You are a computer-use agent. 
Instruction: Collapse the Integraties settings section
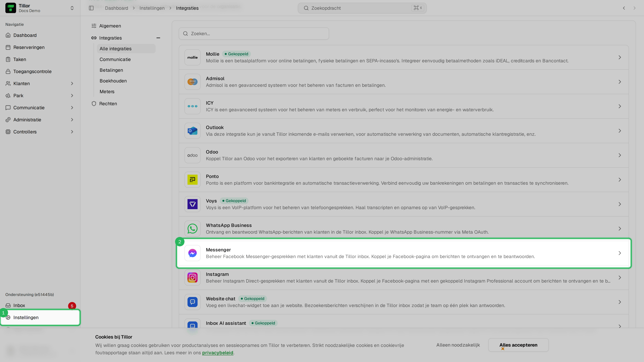[158, 38]
